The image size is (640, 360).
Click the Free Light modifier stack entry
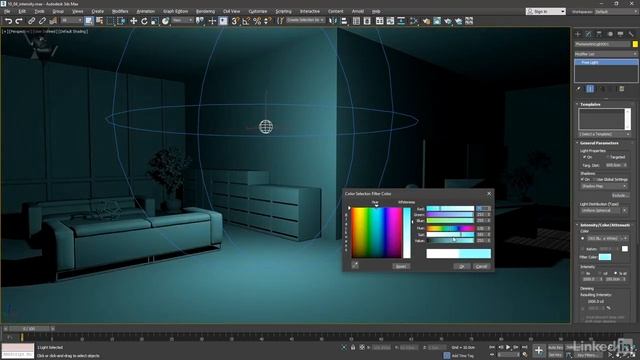606,62
